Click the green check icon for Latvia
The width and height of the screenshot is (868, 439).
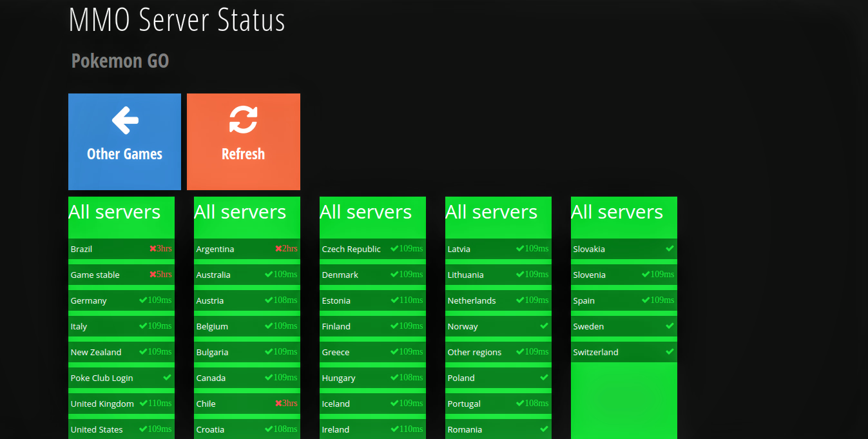tap(520, 249)
